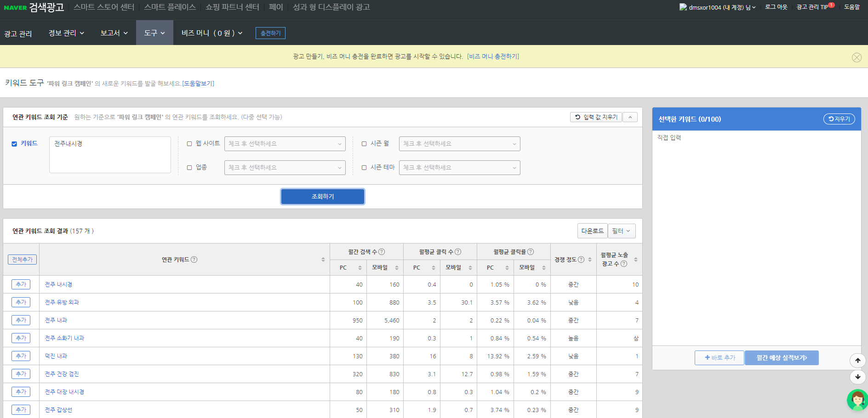
Task: Click the keyword text input field
Action: point(110,155)
